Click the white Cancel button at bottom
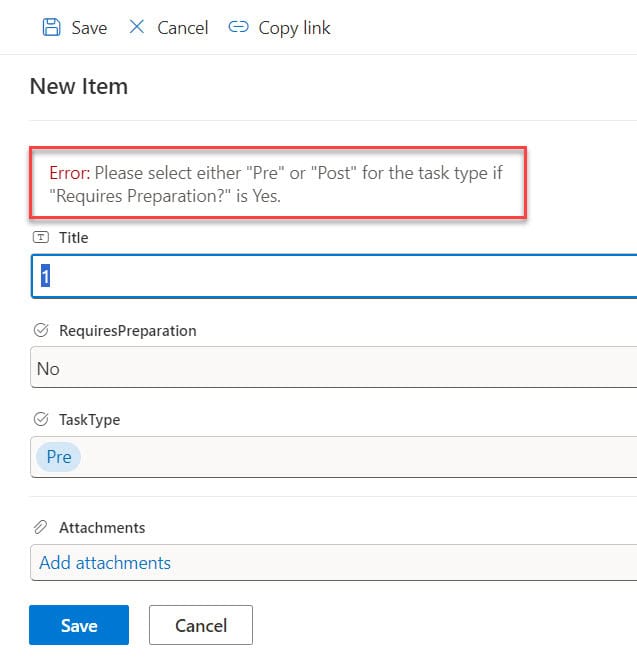This screenshot has height=659, width=637. 201,625
